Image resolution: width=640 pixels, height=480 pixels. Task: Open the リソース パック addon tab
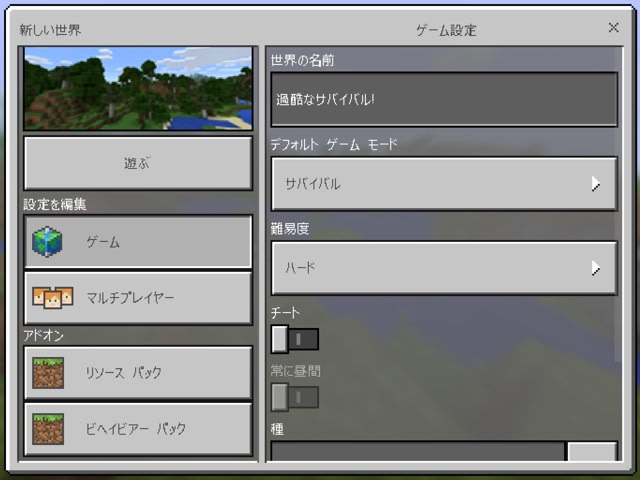pos(138,373)
